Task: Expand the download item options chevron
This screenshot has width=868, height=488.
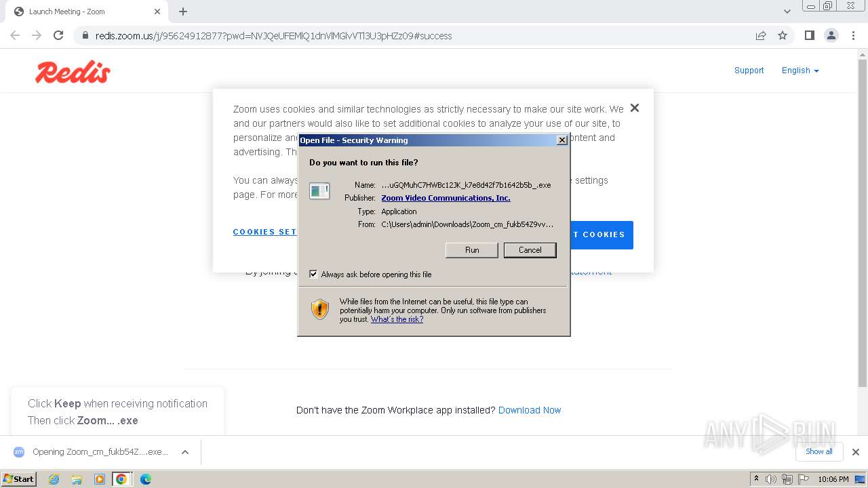Action: 184,452
